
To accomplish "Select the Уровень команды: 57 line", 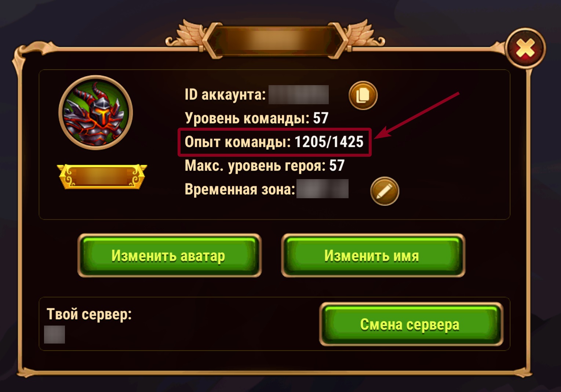I will (256, 118).
